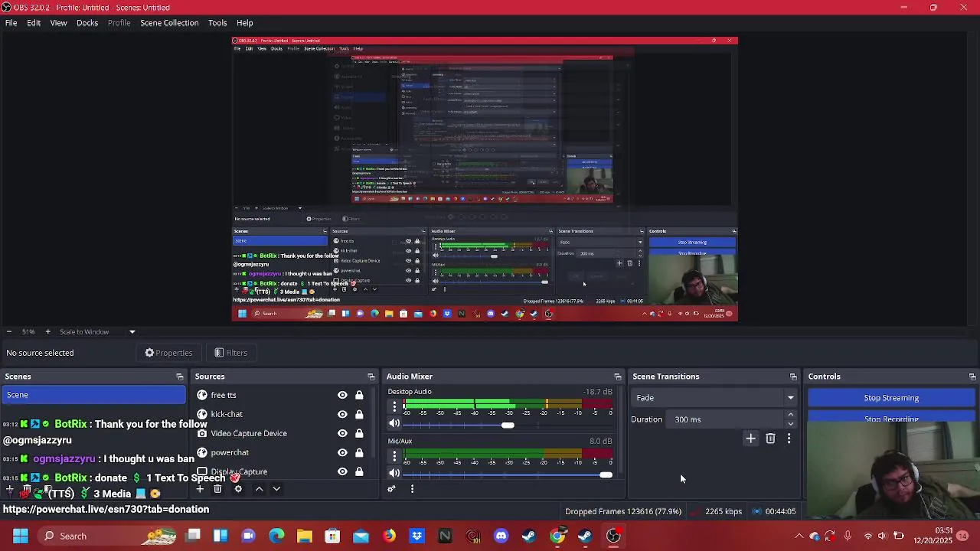This screenshot has height=551, width=980.
Task: Zoom out the preview with the minus icon
Action: pyautogui.click(x=8, y=331)
